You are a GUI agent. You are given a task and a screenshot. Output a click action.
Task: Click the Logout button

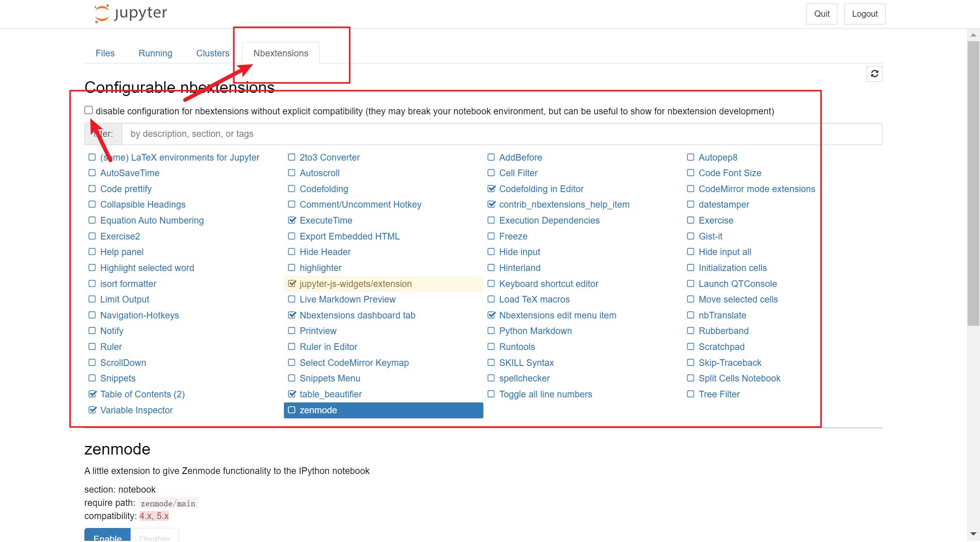864,14
